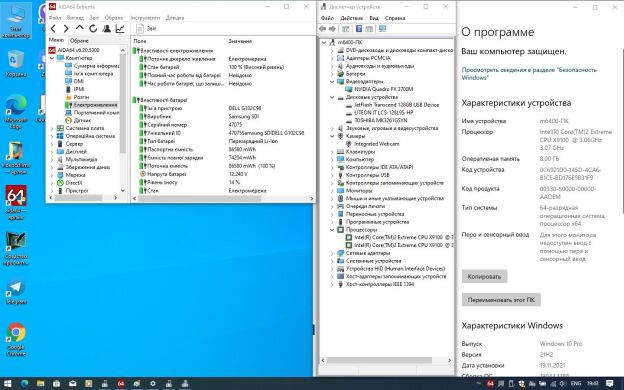Open aida64 desktop shortcut with red 64 icon
Image resolution: width=624 pixels, height=390 pixels.
click(16, 202)
